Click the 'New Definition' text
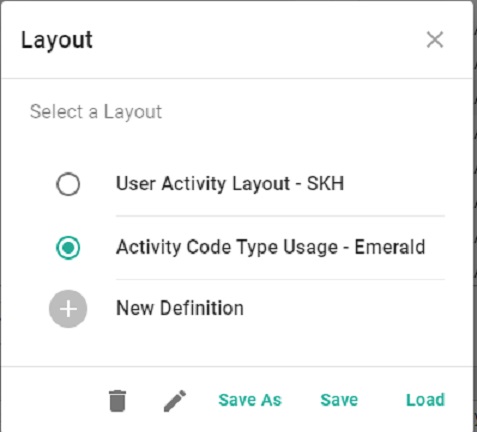Image resolution: width=477 pixels, height=432 pixels. [x=180, y=308]
